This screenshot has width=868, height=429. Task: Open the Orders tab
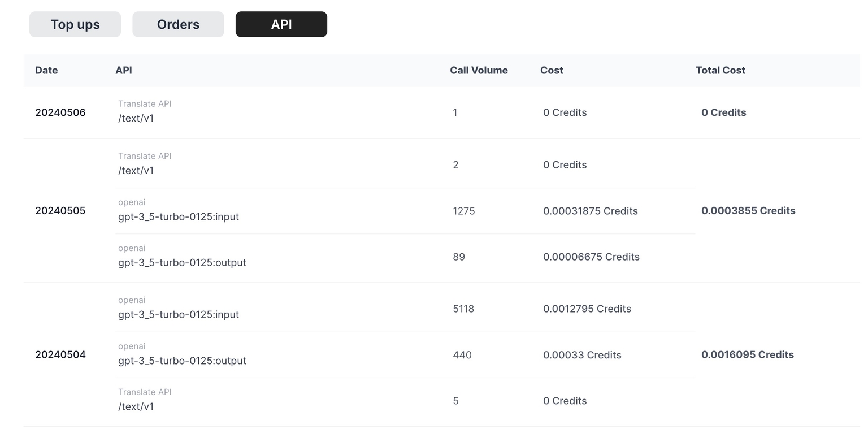178,24
